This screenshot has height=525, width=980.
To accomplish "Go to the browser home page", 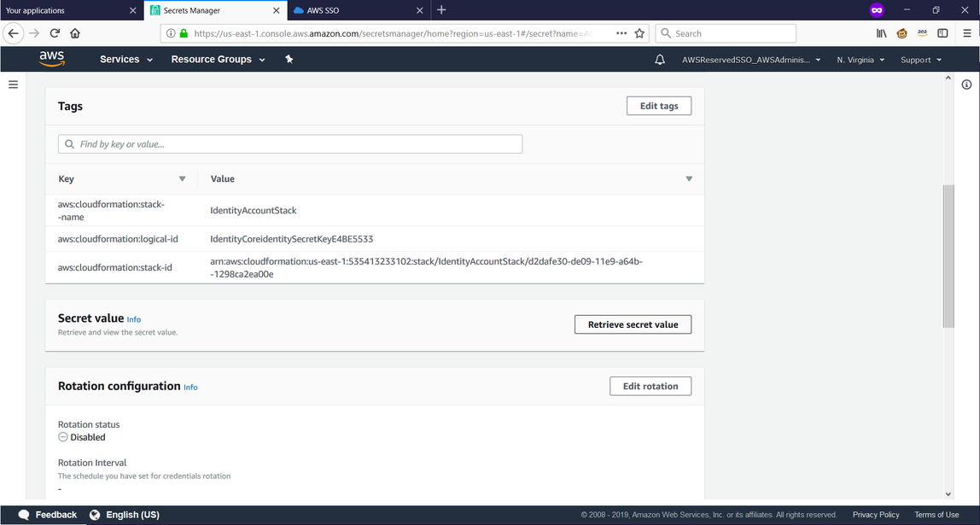I will coord(75,33).
